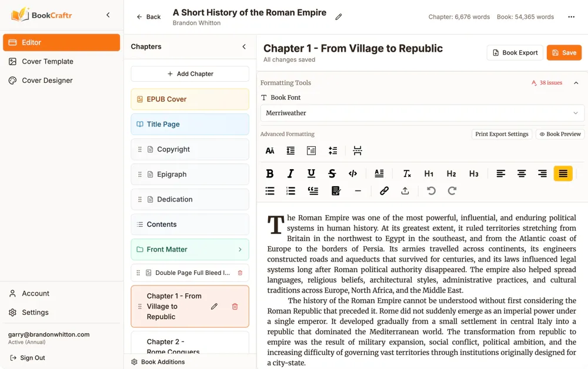Open Print Export Settings

pyautogui.click(x=502, y=134)
